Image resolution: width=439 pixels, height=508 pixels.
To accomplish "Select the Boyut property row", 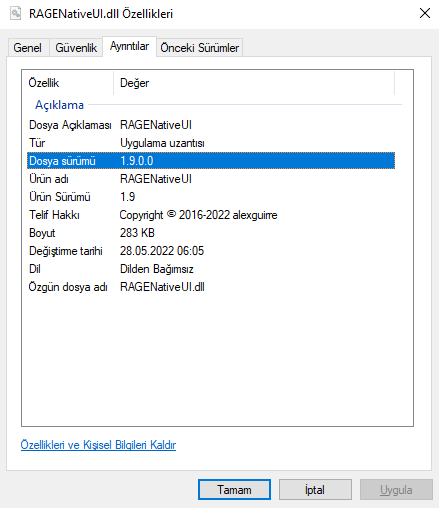I will [x=211, y=233].
